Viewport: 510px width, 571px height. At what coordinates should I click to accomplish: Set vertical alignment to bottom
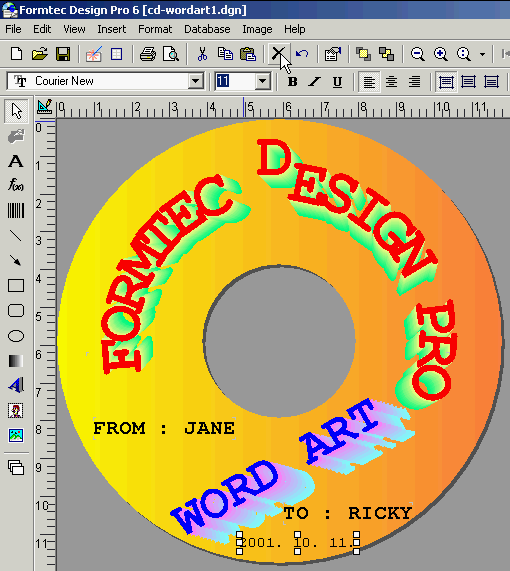pyautogui.click(x=491, y=82)
